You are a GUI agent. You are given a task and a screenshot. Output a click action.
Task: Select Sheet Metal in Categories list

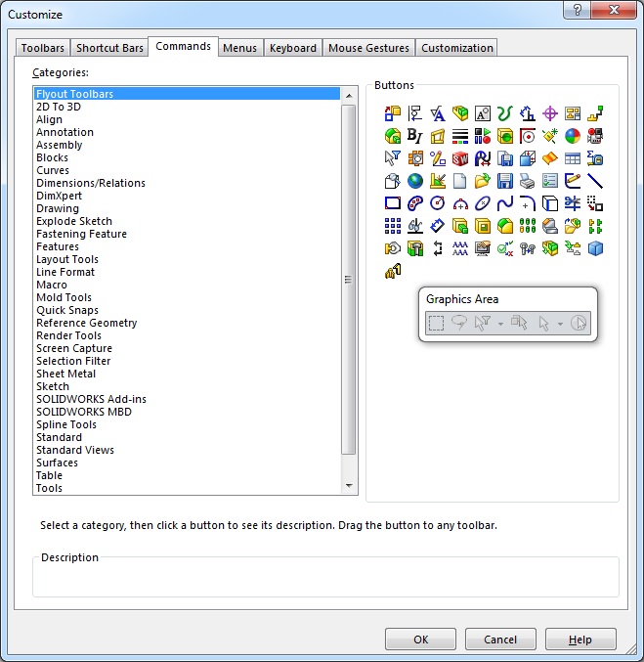(65, 374)
